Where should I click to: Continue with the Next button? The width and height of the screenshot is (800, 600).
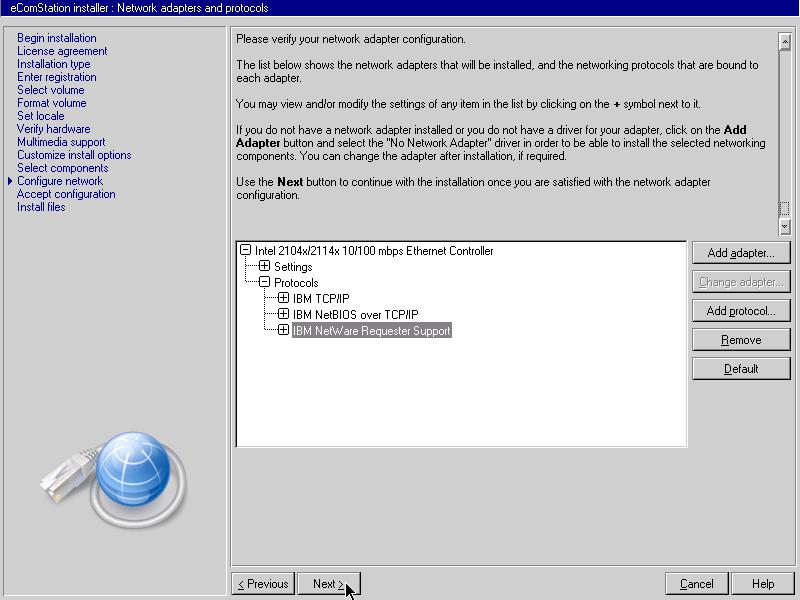[x=329, y=584]
